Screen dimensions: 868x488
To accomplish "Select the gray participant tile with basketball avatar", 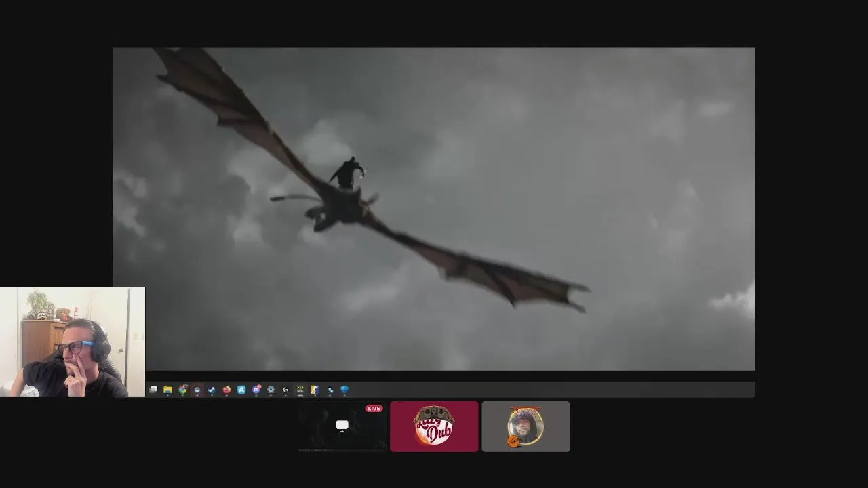I will pos(526,426).
